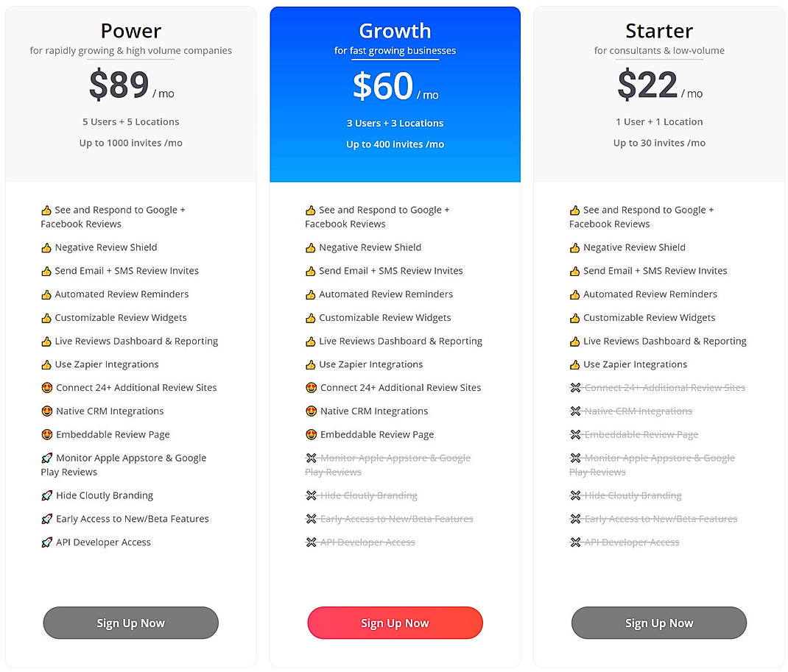788x672 pixels.
Task: Click the $22 / mo price
Action: [658, 85]
